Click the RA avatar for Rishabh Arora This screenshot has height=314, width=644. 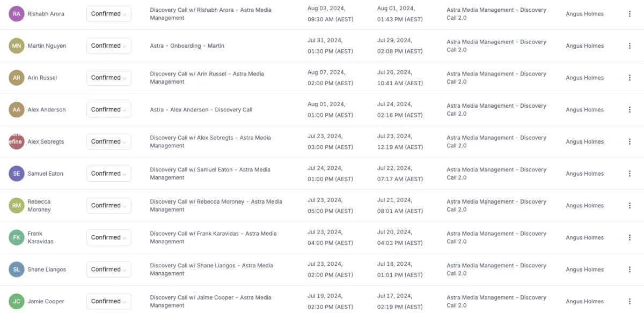click(x=17, y=14)
